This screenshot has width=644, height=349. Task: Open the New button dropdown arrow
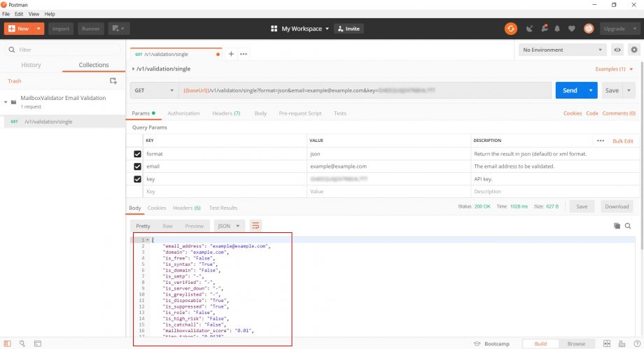38,29
